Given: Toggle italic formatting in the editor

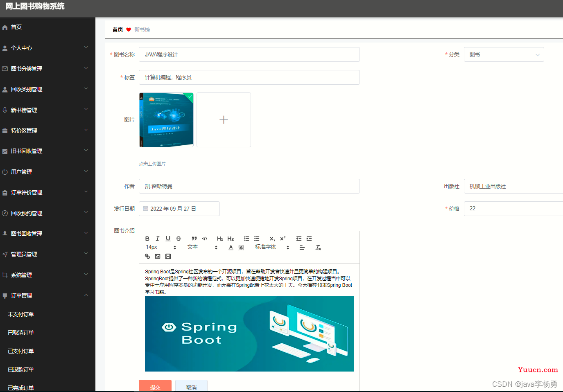Looking at the screenshot, I should pos(158,239).
